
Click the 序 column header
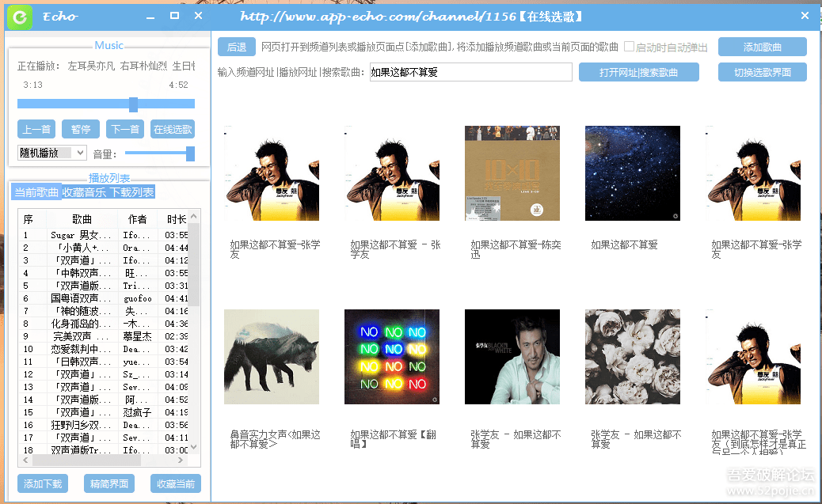click(x=29, y=219)
